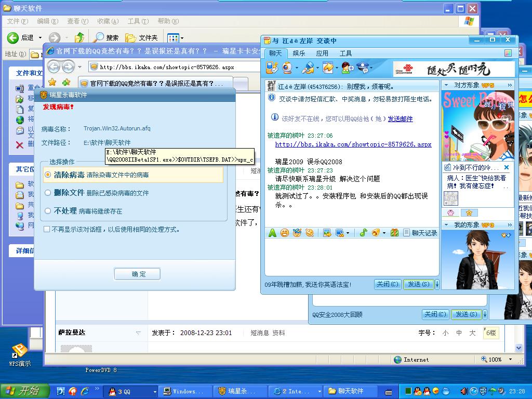
Task: Click in the chat message input area
Action: point(351,257)
